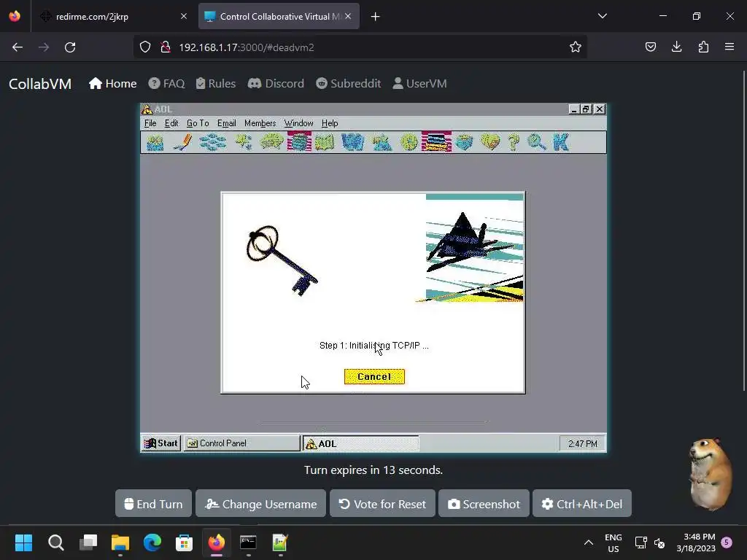Open Firefox downloads arrow icon
This screenshot has width=747, height=560.
coord(676,47)
